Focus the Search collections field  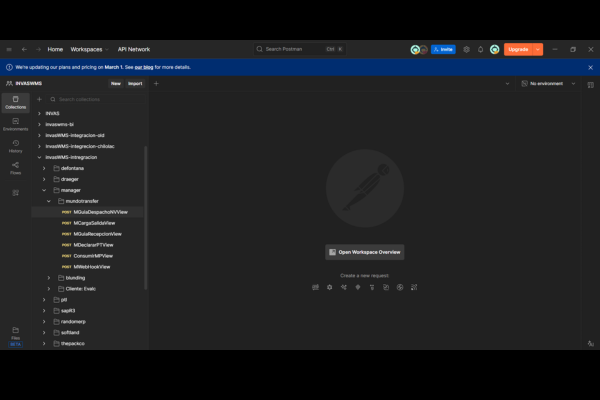tap(96, 99)
